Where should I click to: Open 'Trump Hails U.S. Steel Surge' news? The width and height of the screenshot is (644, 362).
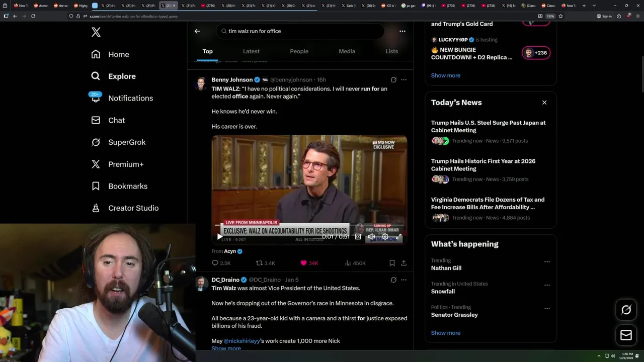pos(488,126)
